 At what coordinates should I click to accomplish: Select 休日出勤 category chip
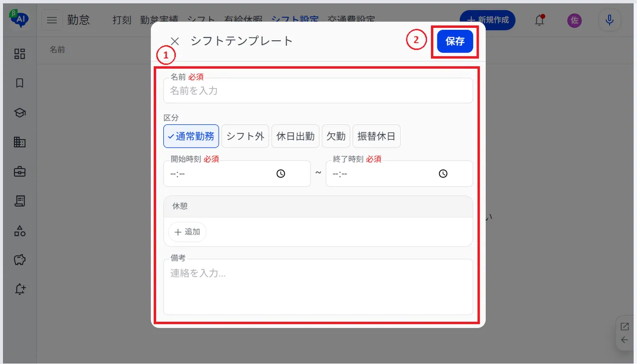coord(296,136)
